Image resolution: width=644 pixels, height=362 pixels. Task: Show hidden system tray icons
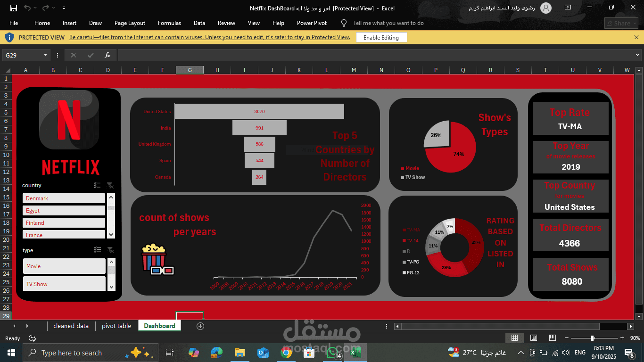[x=521, y=353]
